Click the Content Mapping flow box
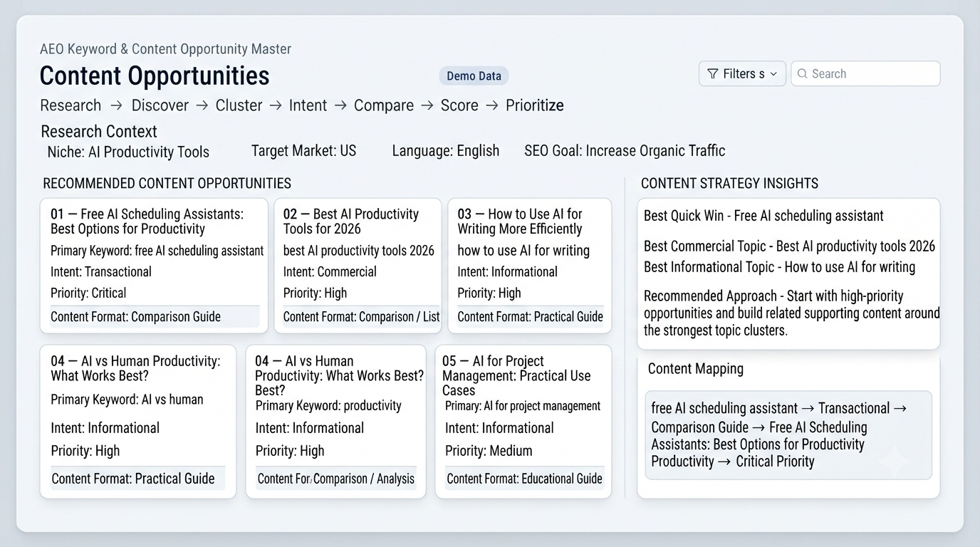Viewport: 980px width, 547px height. pos(788,434)
